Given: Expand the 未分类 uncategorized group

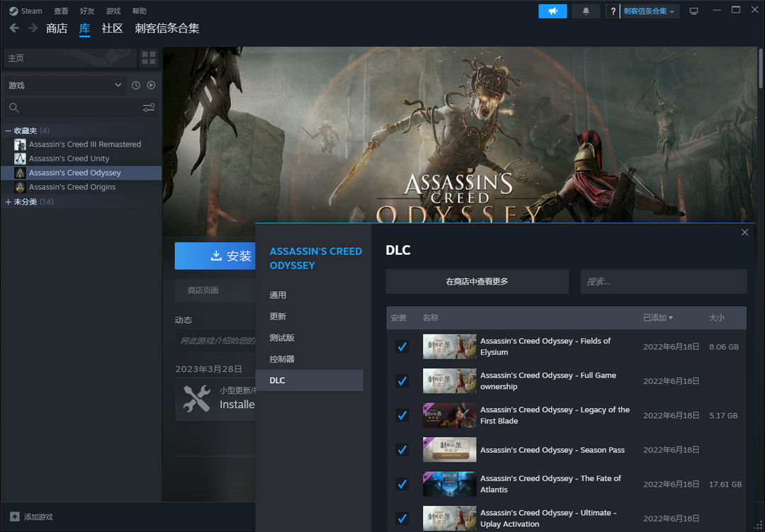Looking at the screenshot, I should 8,202.
